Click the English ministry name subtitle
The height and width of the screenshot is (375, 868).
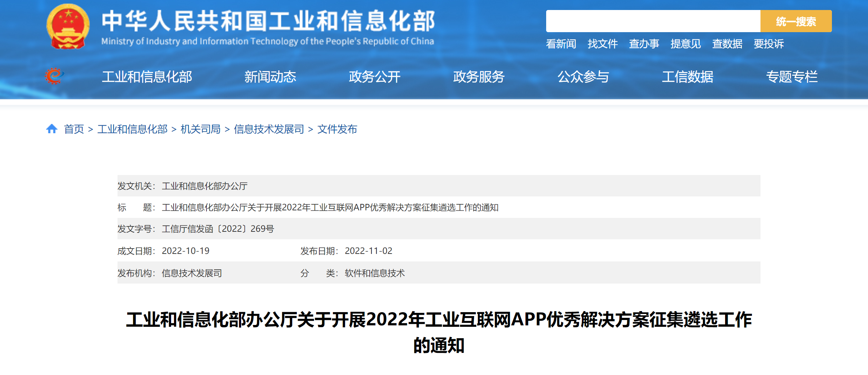pyautogui.click(x=268, y=41)
